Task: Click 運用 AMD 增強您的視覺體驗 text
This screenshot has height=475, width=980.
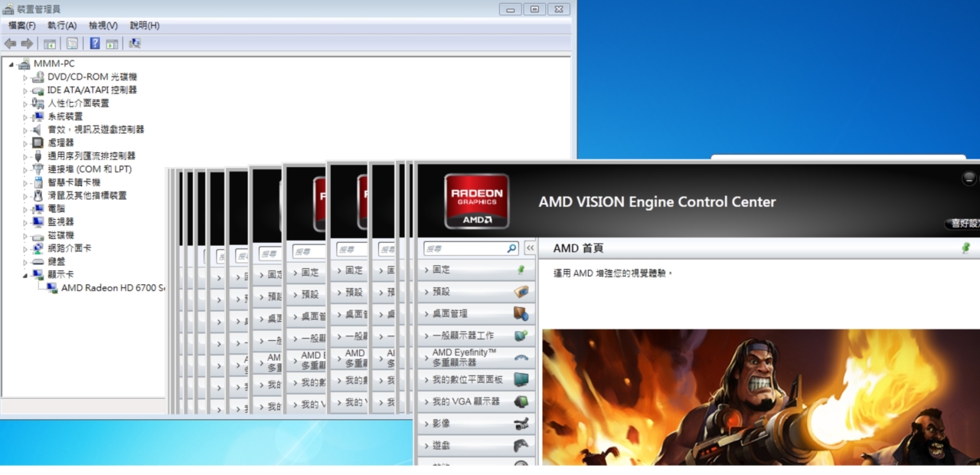Action: [613, 273]
